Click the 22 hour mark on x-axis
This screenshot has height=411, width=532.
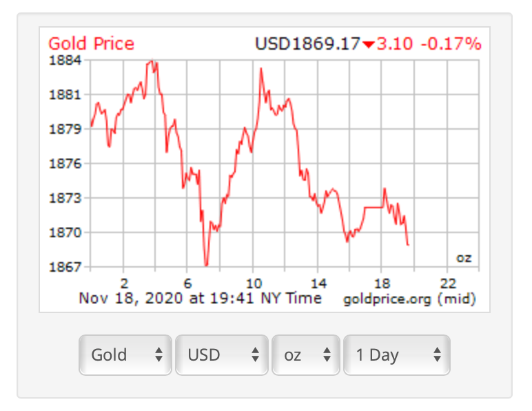(448, 283)
